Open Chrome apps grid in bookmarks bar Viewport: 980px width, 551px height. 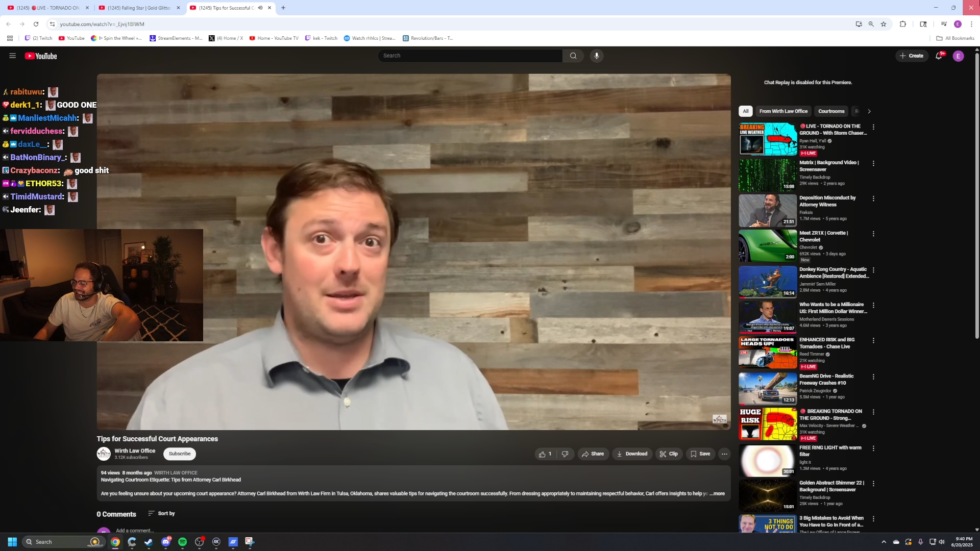point(10,38)
